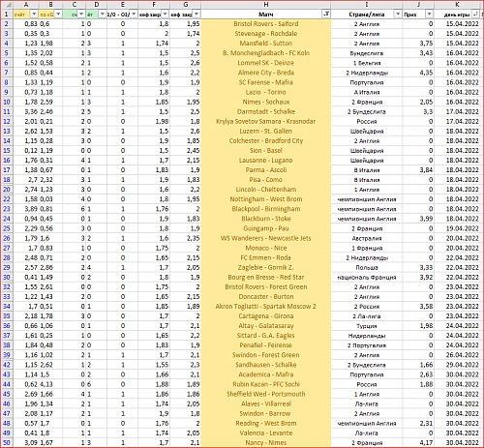Select column J header

(418, 5)
